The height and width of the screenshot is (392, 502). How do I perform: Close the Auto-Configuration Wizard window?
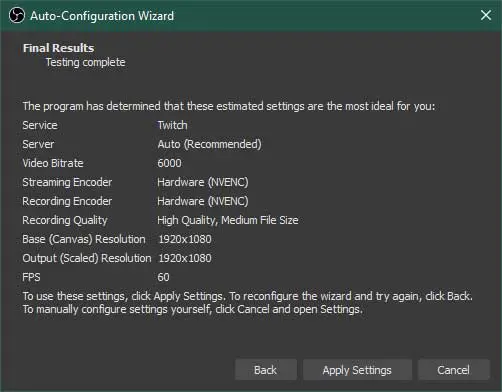tap(486, 15)
